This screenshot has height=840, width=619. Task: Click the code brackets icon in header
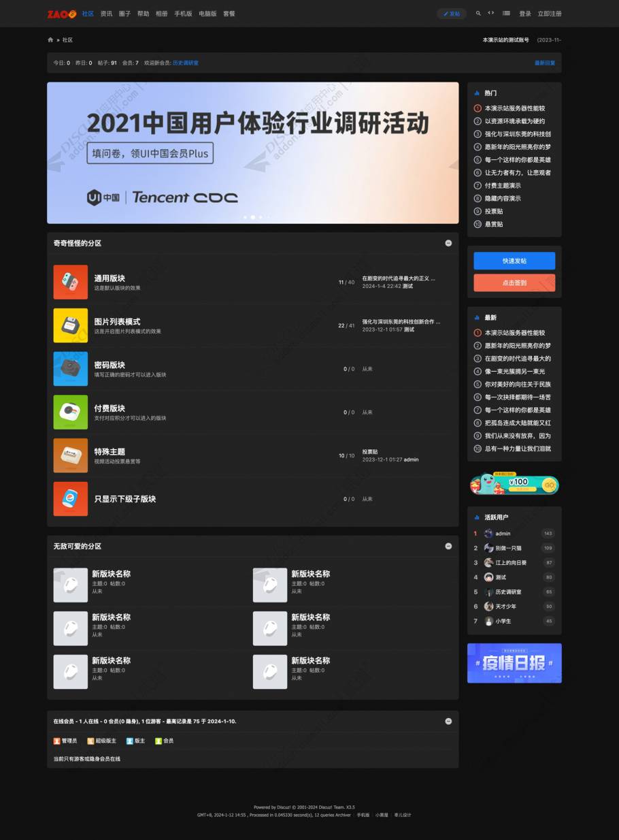coord(491,13)
